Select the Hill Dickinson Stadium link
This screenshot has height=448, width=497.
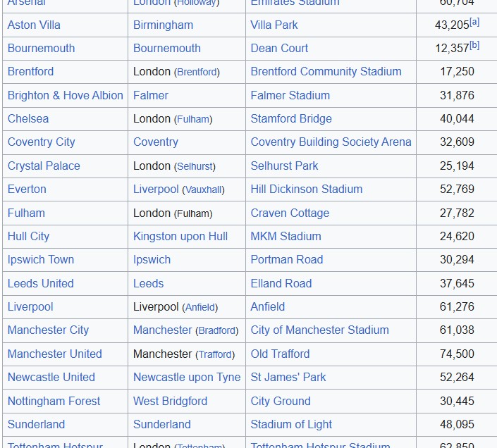pos(307,189)
